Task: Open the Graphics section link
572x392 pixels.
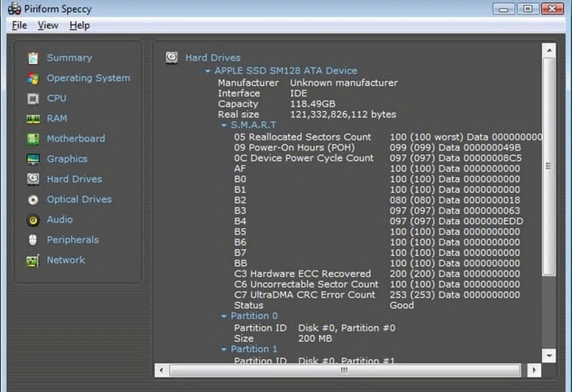Action: [67, 159]
